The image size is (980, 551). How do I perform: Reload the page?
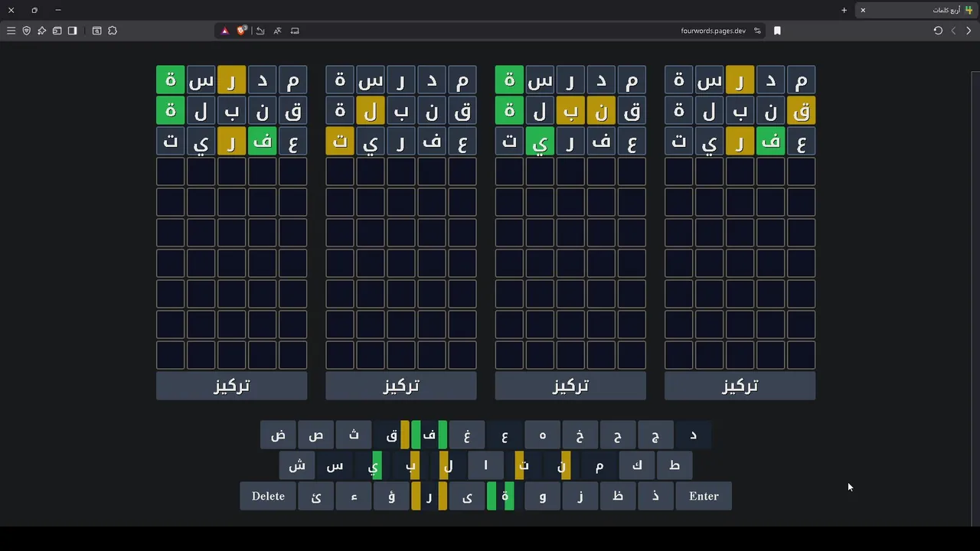[938, 31]
